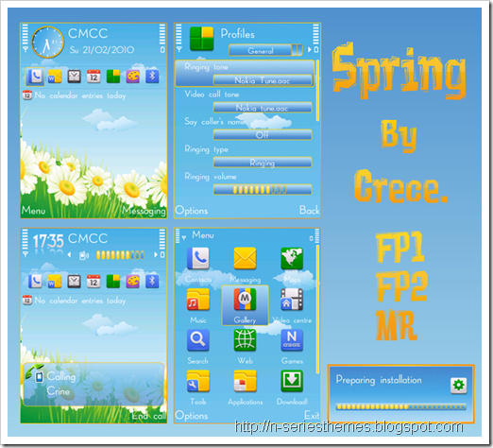Tap Bluetooth shortcut on top home screen
Viewport: 493px width, 448px height.
coord(152,77)
